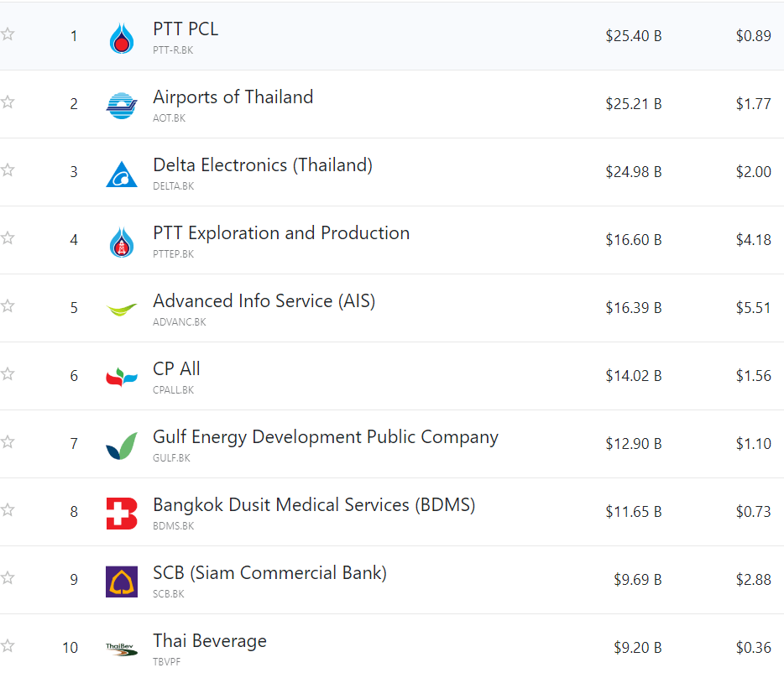The width and height of the screenshot is (784, 673).
Task: Toggle favorite star for Delta Electronics
Action: [x=8, y=170]
